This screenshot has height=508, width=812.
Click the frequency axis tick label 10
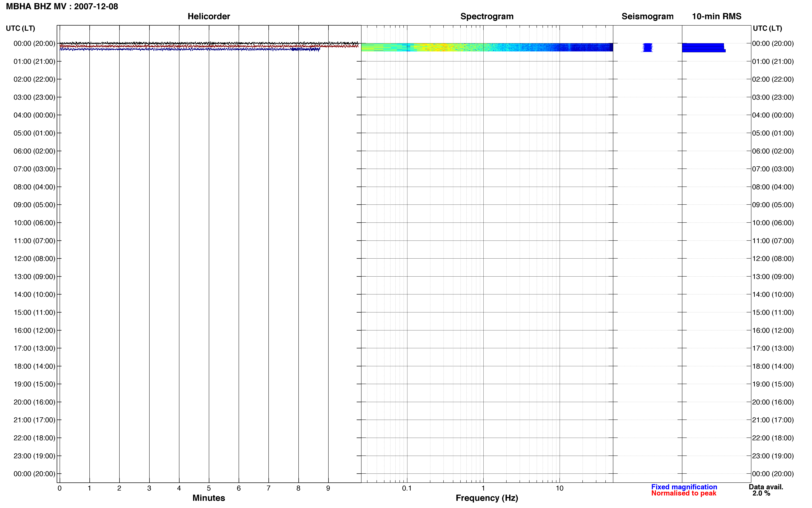(x=559, y=488)
